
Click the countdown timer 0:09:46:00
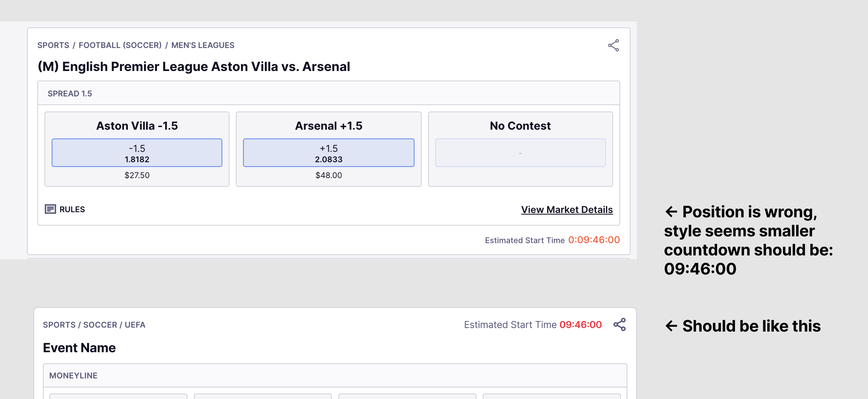coord(594,240)
